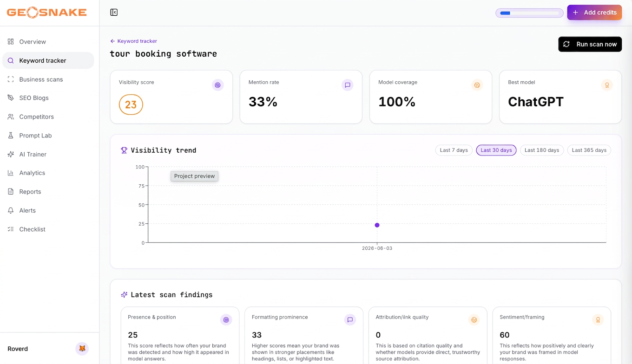Open AI Trainer
The height and width of the screenshot is (364, 632).
[x=48, y=154]
